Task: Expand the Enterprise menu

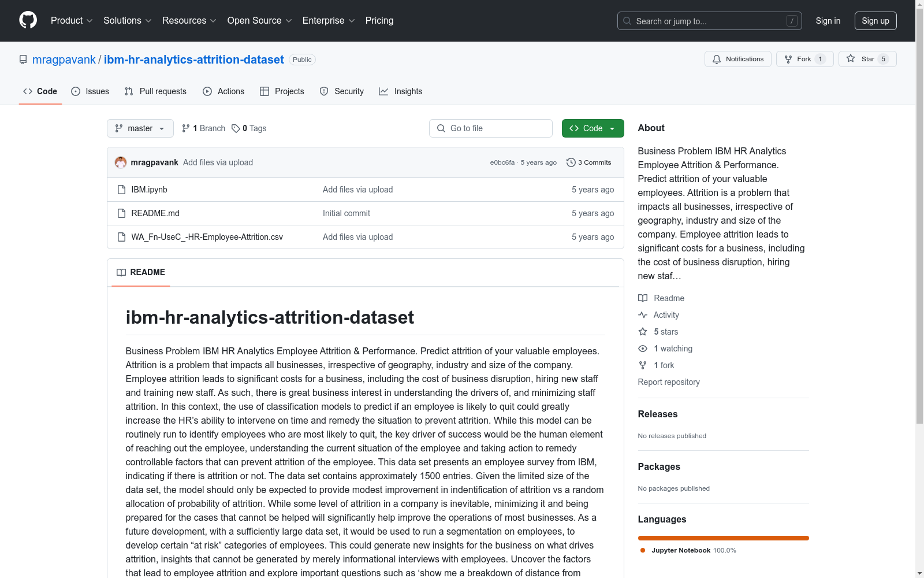Action: tap(329, 21)
